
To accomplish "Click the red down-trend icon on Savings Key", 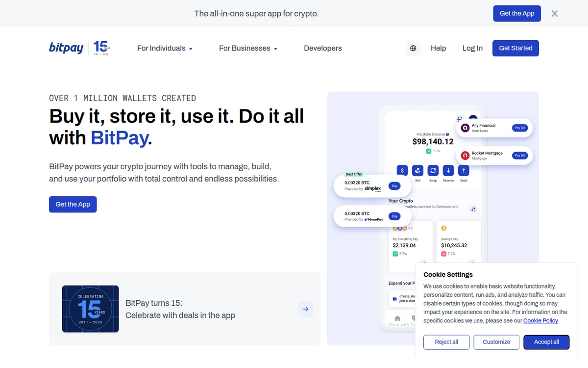I will 443,254.
